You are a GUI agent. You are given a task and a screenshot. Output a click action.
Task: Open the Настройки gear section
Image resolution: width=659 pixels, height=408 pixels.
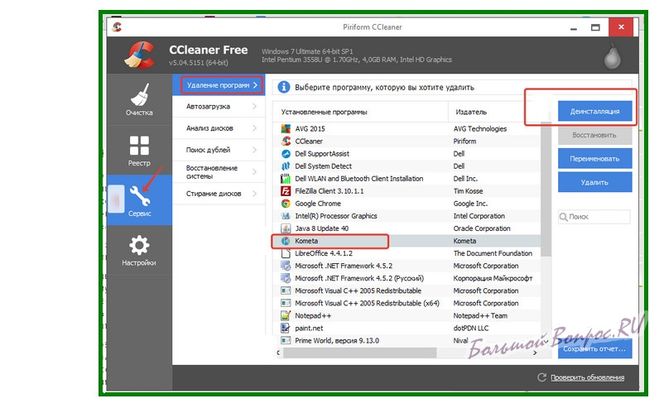click(x=139, y=250)
